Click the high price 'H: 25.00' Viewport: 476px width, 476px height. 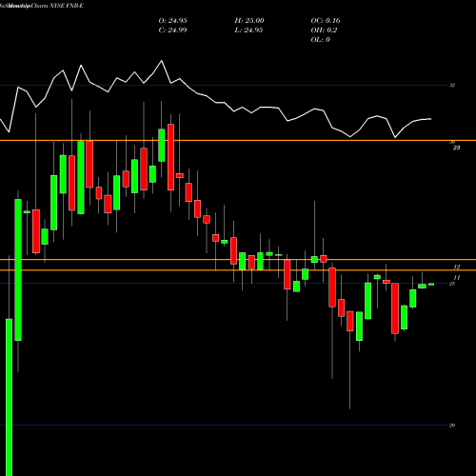(249, 21)
